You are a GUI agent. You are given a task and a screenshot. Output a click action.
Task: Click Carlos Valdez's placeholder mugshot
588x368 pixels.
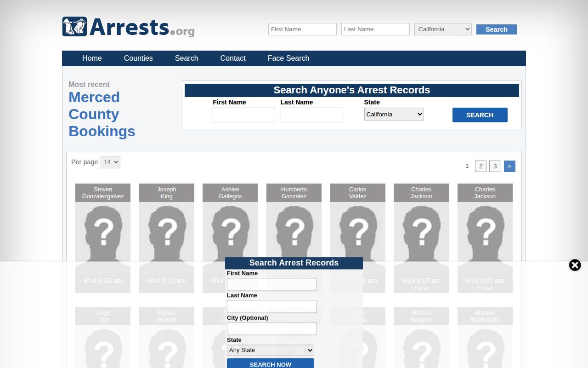358,237
